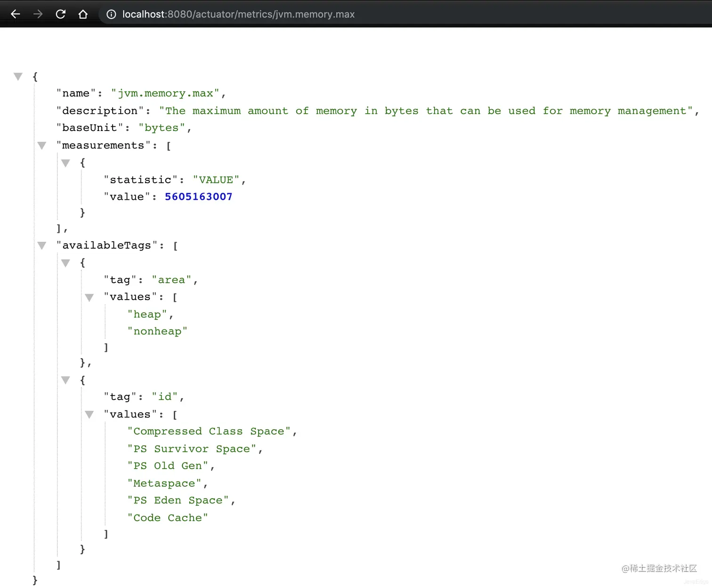The image size is (712, 588).
Task: Reload the current page
Action: pos(60,14)
